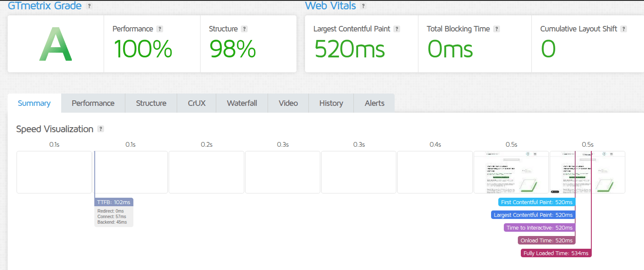Open the Web Vitals help tooltip
Image resolution: width=644 pixels, height=270 pixels.
[x=363, y=6]
